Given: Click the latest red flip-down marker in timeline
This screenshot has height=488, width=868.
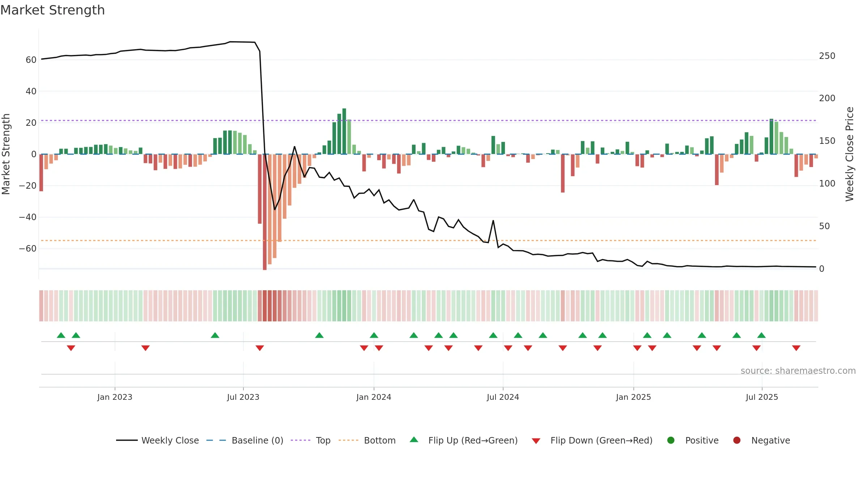Looking at the screenshot, I should click(796, 348).
